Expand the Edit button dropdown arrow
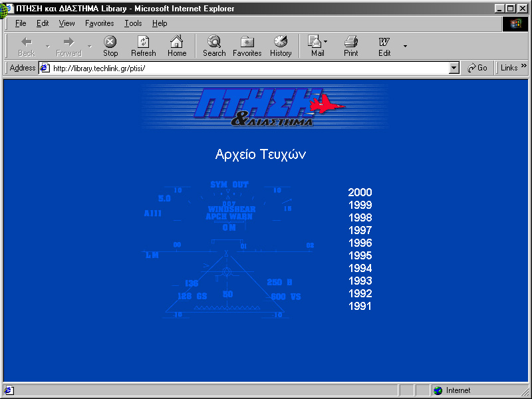 tap(405, 46)
